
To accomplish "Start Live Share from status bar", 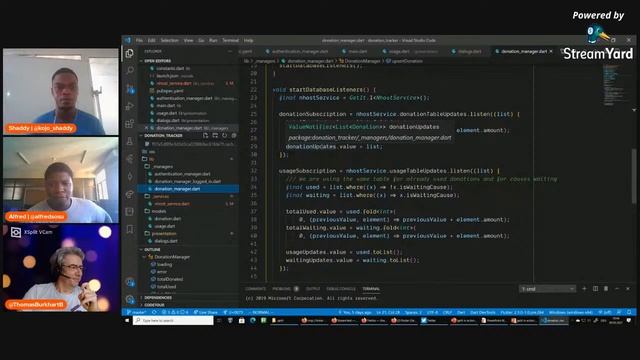I will pos(205,312).
